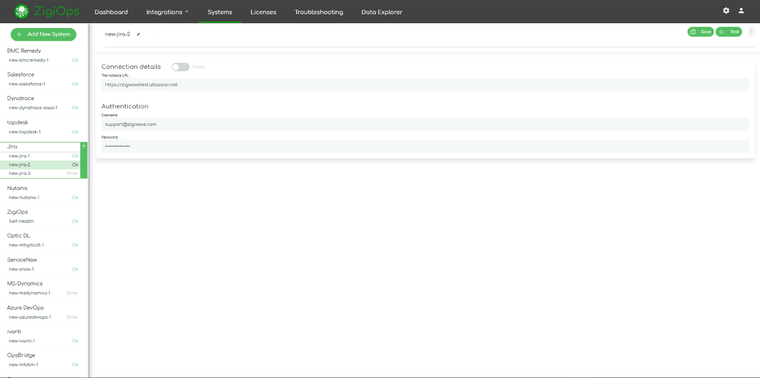Click the ZigiOps logo

tap(47, 11)
